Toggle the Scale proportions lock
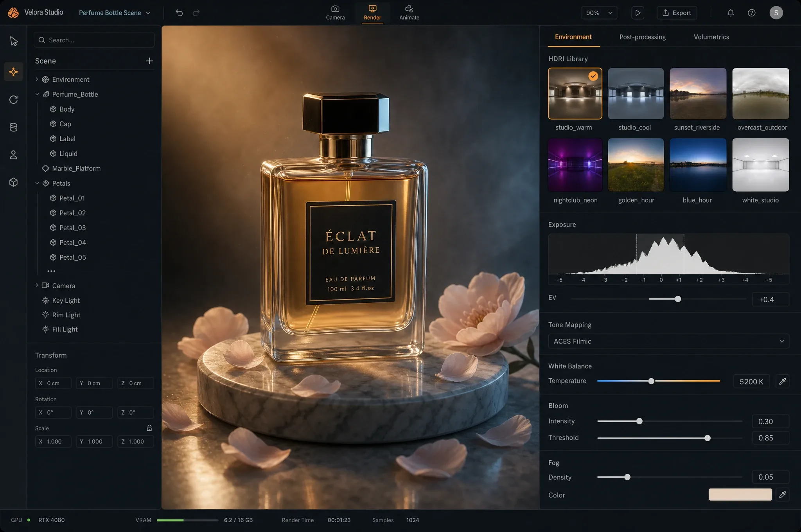The width and height of the screenshot is (801, 532). point(149,428)
